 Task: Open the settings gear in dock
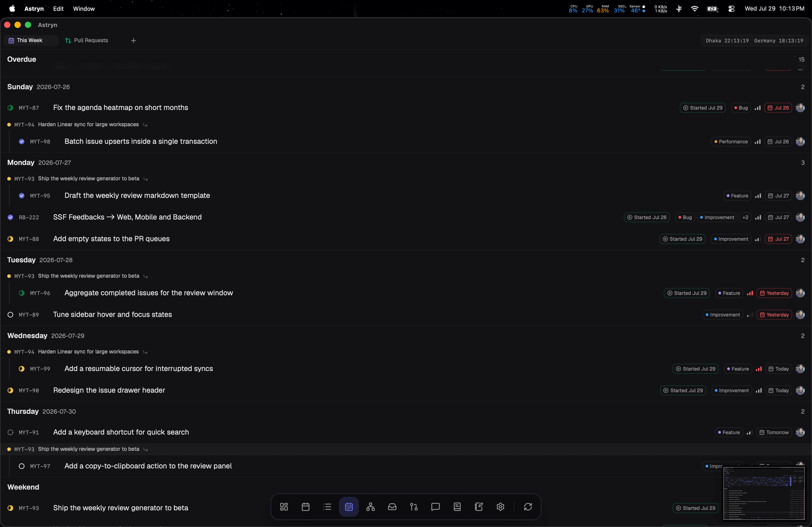(x=501, y=506)
